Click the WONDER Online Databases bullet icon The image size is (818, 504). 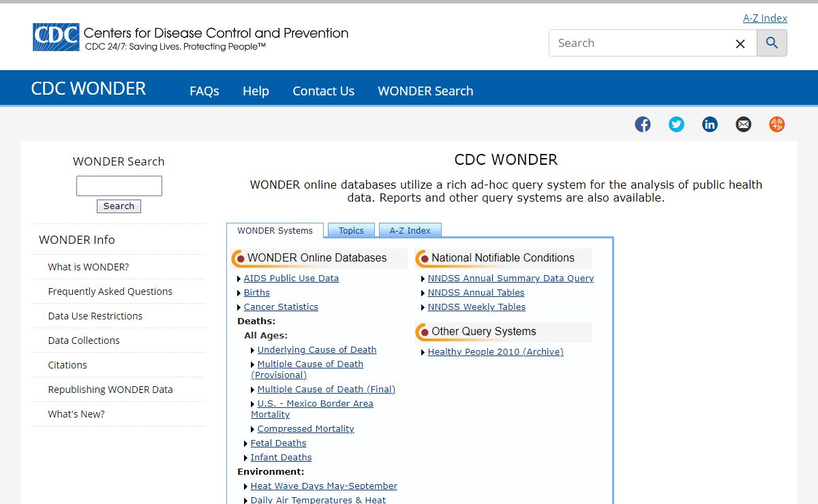pyautogui.click(x=239, y=259)
